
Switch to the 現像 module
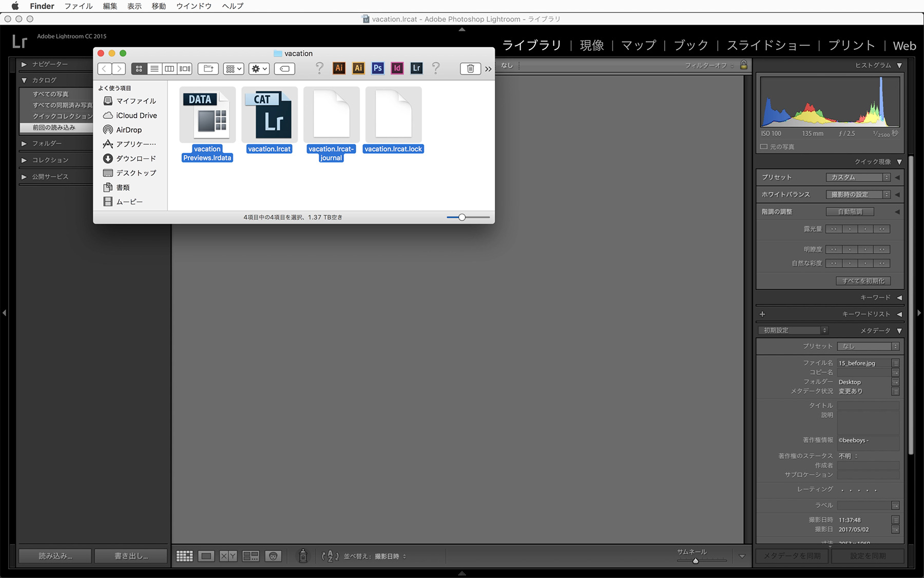point(592,45)
